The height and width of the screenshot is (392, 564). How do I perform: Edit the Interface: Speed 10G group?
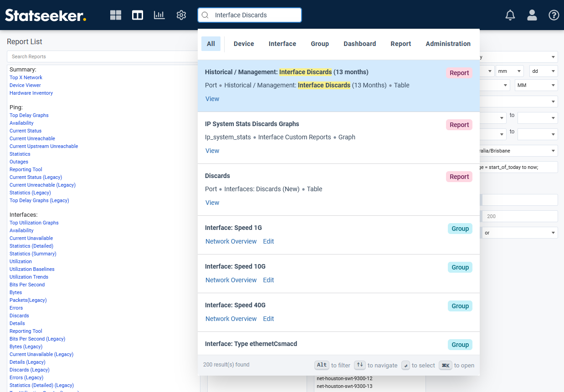(268, 280)
